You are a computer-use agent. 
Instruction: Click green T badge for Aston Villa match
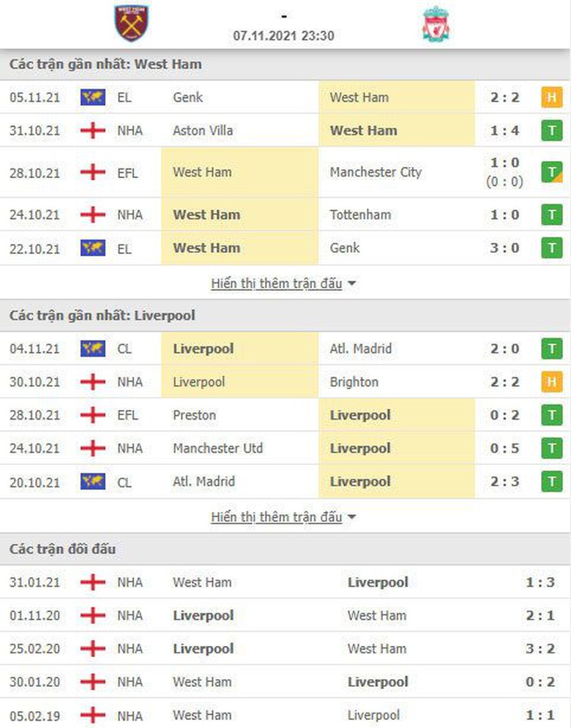(551, 130)
